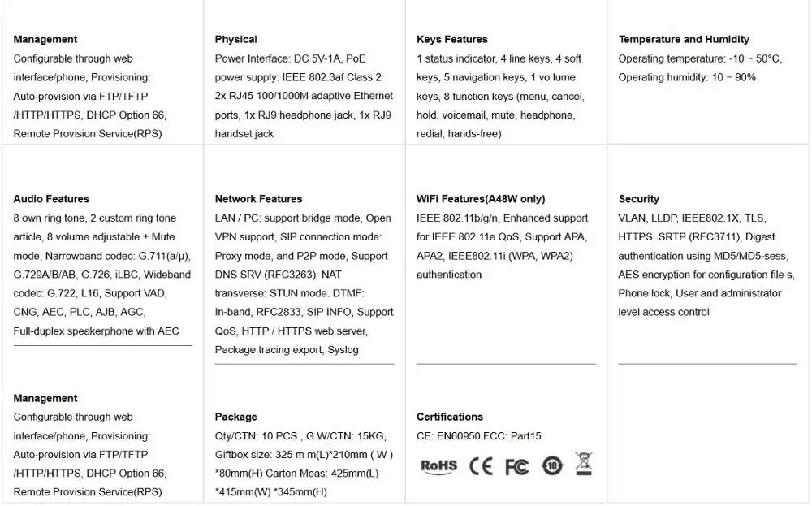Image resolution: width=812 pixels, height=506 pixels.
Task: Click the CE mark icon
Action: click(x=481, y=466)
